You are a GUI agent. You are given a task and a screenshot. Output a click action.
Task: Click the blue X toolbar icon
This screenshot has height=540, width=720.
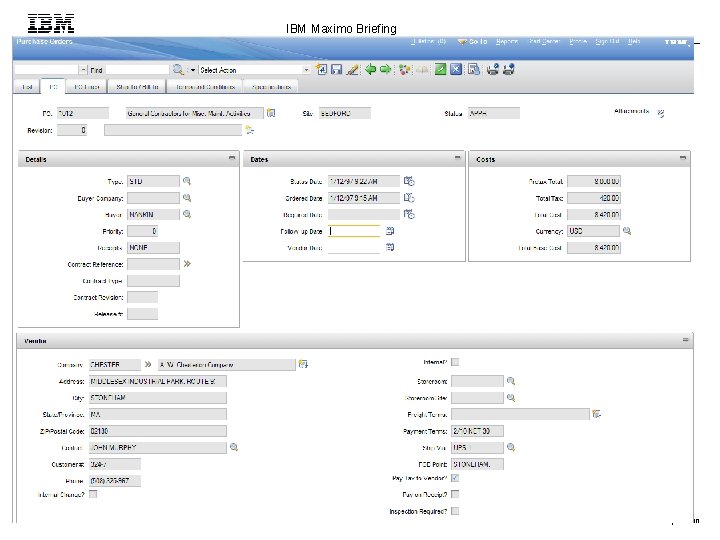pyautogui.click(x=456, y=70)
